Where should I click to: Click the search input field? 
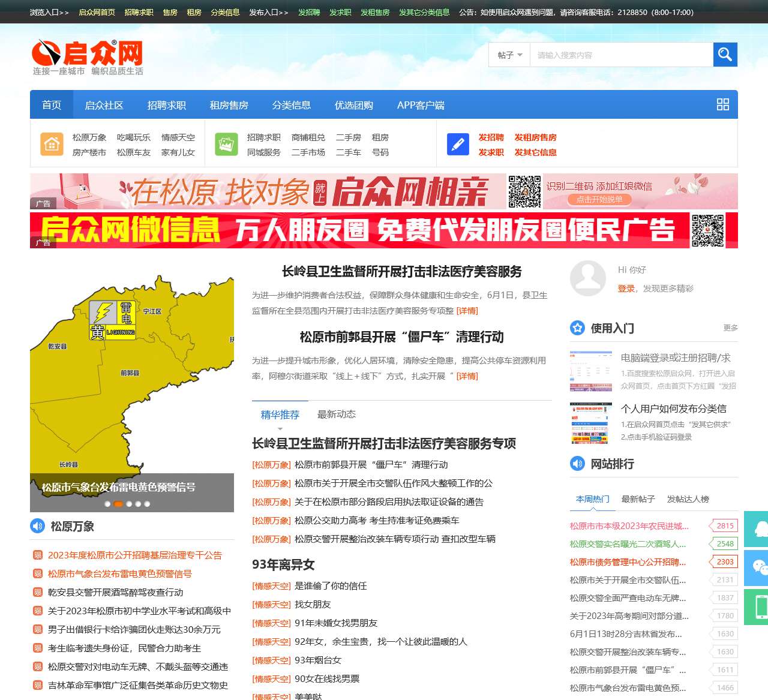[x=622, y=55]
